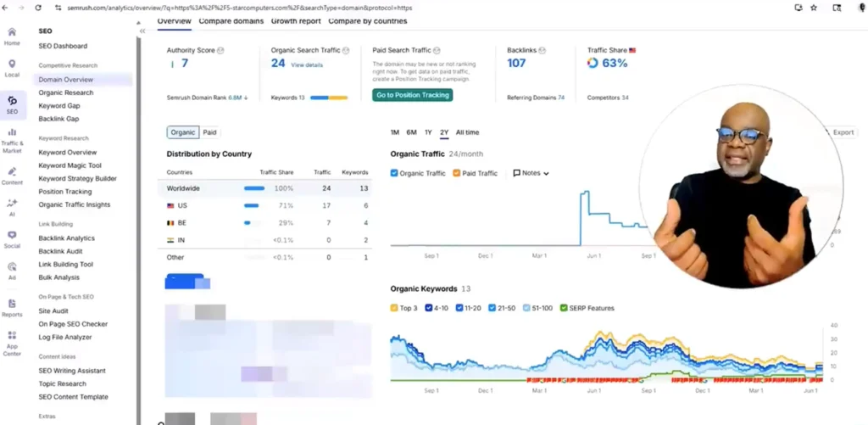The width and height of the screenshot is (868, 425).
Task: Uncheck the Organic Traffic checkbox
Action: 394,173
